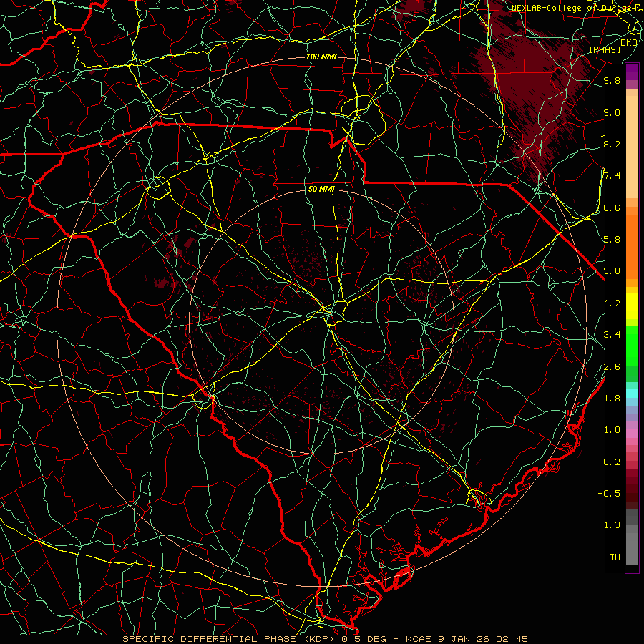Click the '-1.3' value on the color scale
The width and height of the screenshot is (644, 644).
point(609,525)
